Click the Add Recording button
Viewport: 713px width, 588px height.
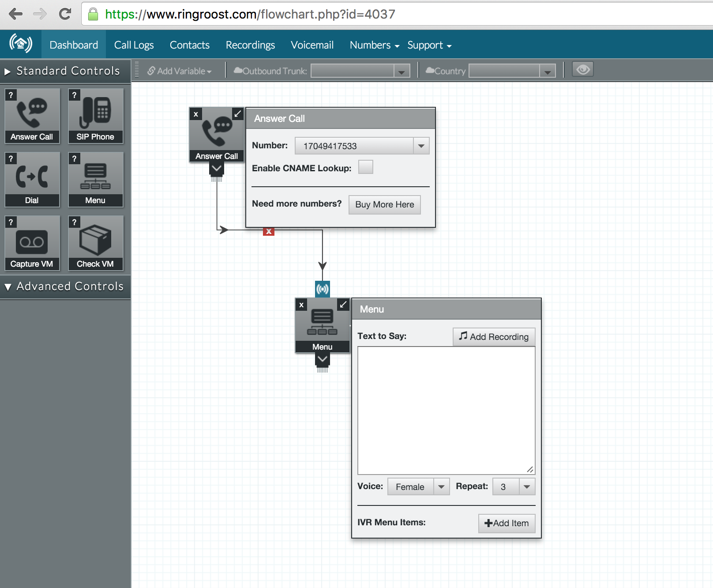(494, 336)
